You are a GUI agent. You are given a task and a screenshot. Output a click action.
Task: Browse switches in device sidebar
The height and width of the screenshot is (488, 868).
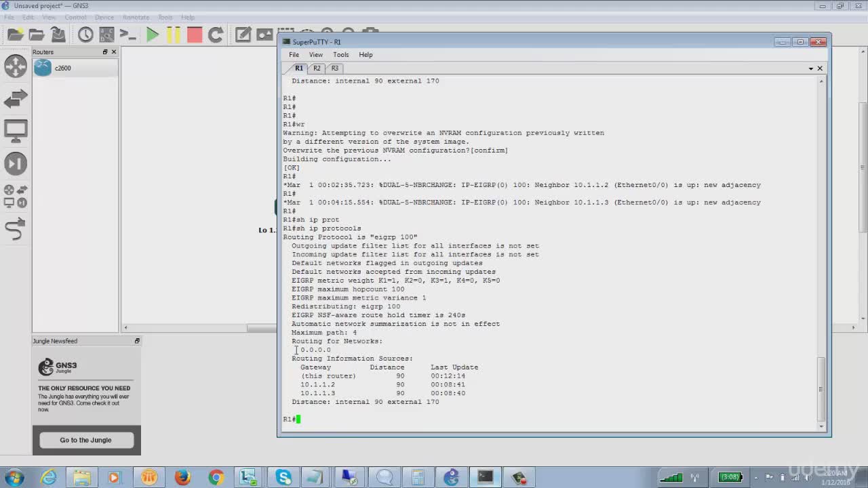16,99
